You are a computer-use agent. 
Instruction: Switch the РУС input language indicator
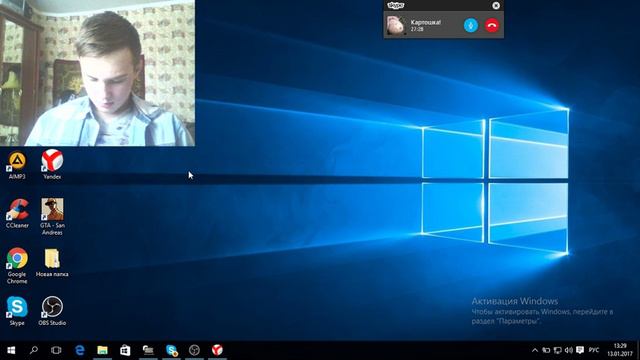pyautogui.click(x=594, y=350)
